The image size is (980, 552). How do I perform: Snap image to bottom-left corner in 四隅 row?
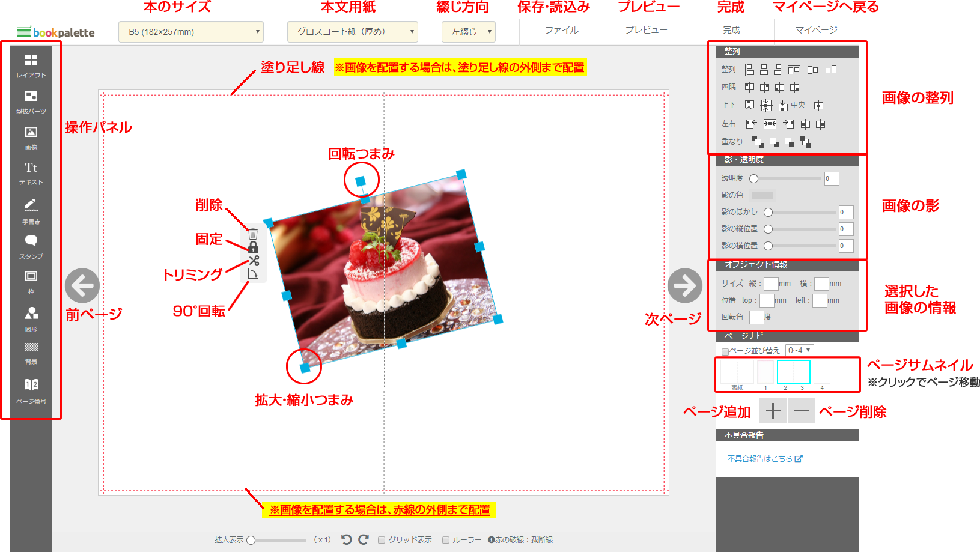coord(779,87)
